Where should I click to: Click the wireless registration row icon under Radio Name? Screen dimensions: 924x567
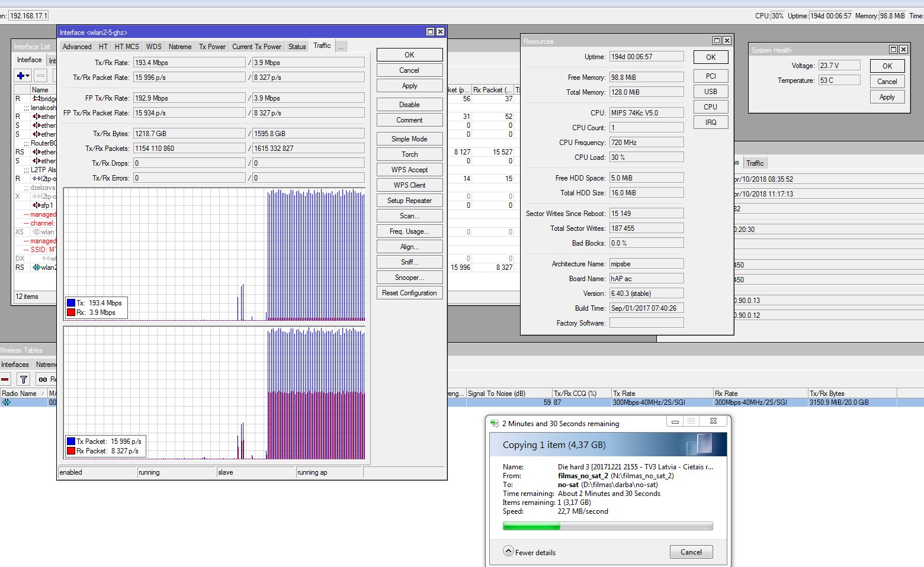point(7,402)
